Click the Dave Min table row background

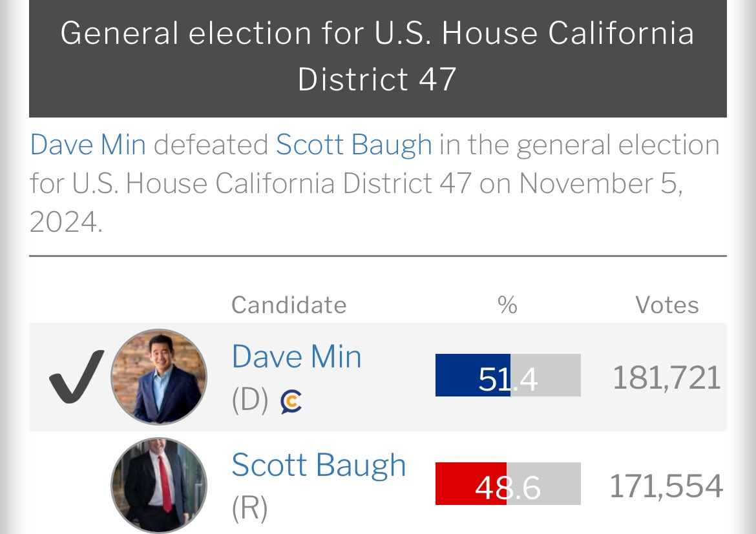coord(377,377)
